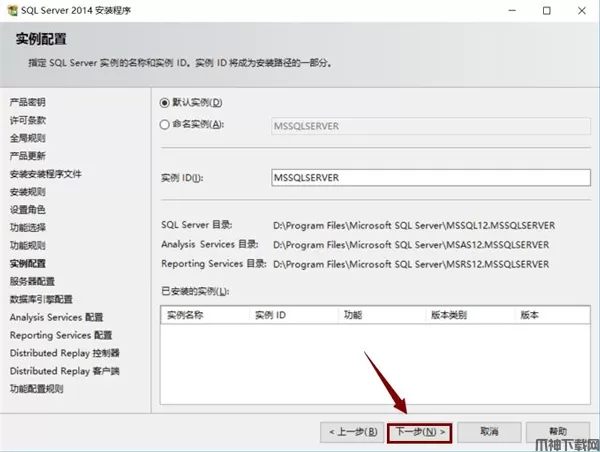Viewport: 600px width, 452px height.
Task: Sort by the 版本类别 column header
Action: [x=470, y=315]
